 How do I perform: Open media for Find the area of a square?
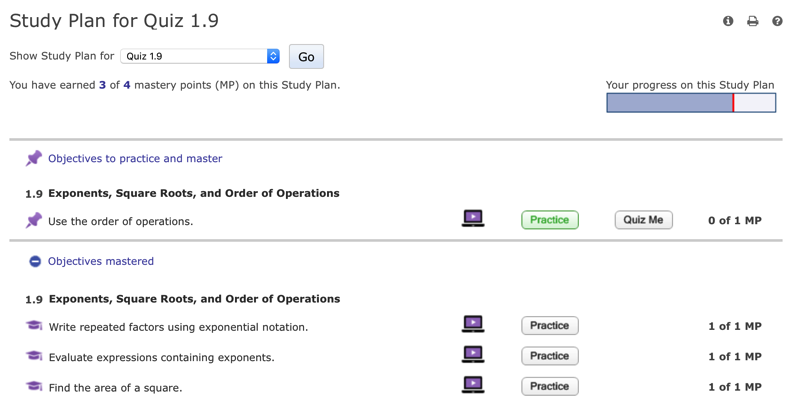click(473, 385)
